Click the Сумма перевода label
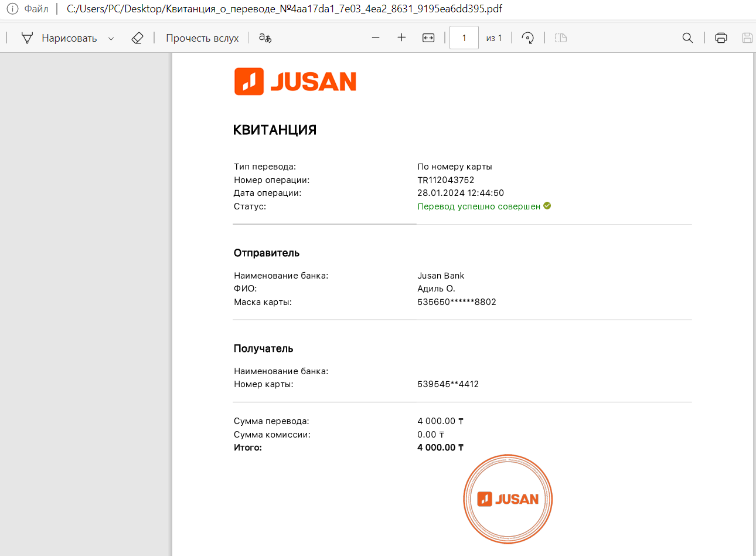The width and height of the screenshot is (756, 556). 271,421
